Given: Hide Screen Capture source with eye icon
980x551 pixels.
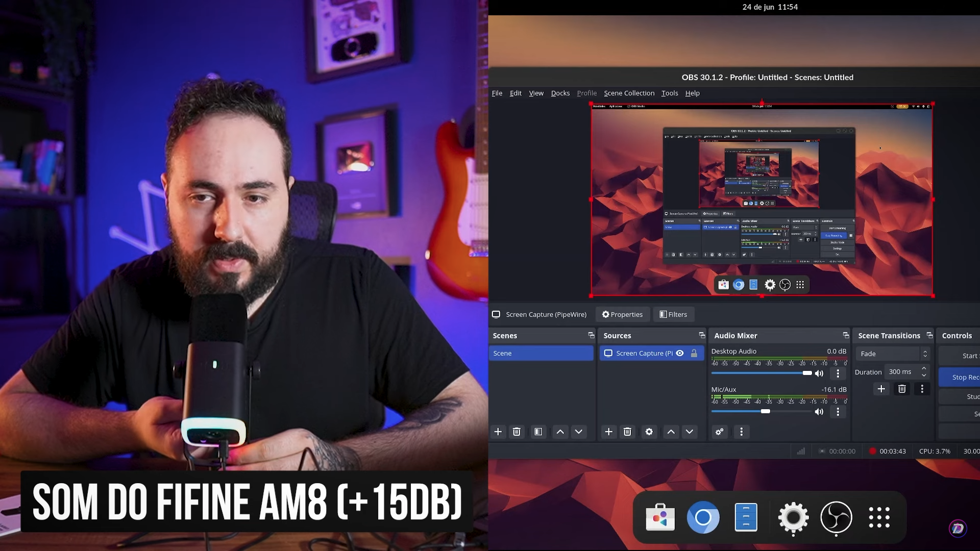Looking at the screenshot, I should [680, 353].
